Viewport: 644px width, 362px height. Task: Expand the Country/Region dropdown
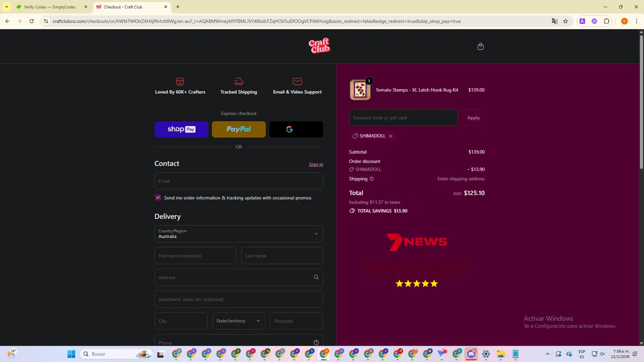[239, 234]
